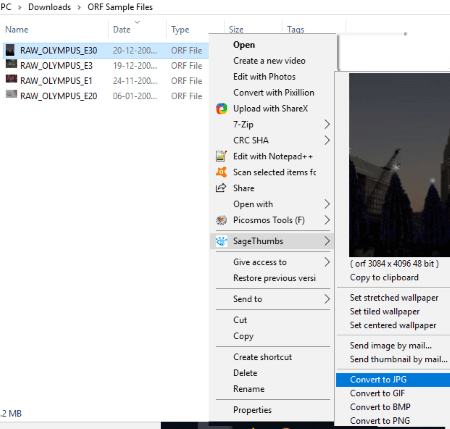Viewport: 450px width, 429px height.
Task: Expand the 7-Zip submenu arrow
Action: click(327, 124)
